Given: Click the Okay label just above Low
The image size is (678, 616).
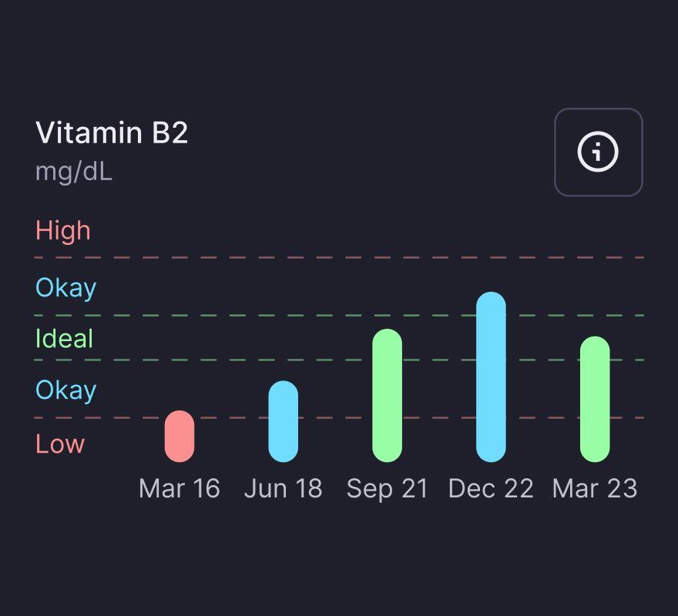Looking at the screenshot, I should [66, 390].
